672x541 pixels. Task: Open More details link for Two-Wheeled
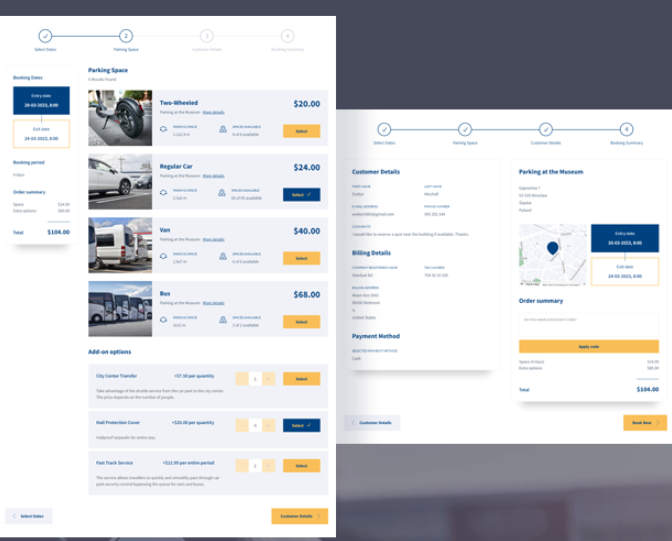213,112
